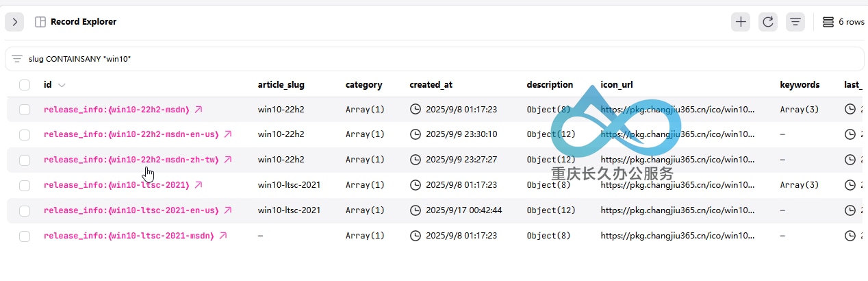Viewport: 868px width, 281px height.
Task: Refresh the records list
Action: [768, 22]
